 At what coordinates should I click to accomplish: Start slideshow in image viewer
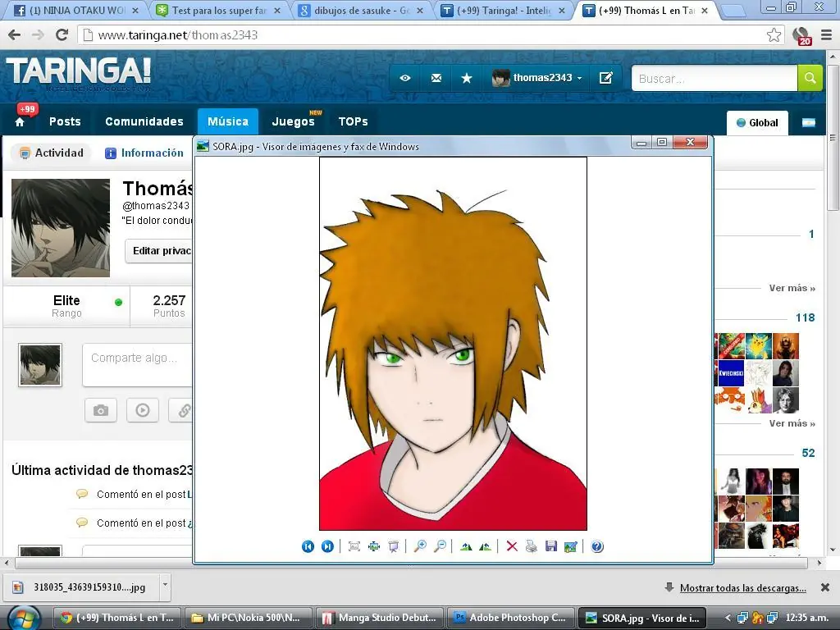(394, 546)
